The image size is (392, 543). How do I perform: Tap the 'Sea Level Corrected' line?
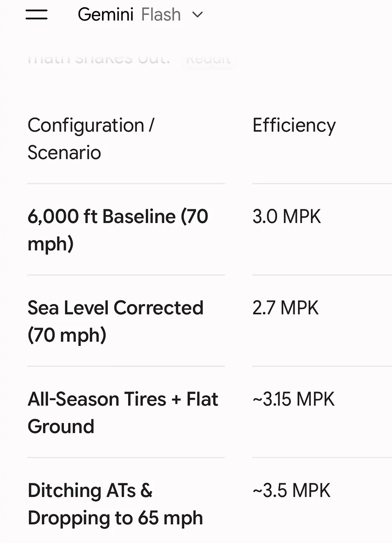(115, 308)
